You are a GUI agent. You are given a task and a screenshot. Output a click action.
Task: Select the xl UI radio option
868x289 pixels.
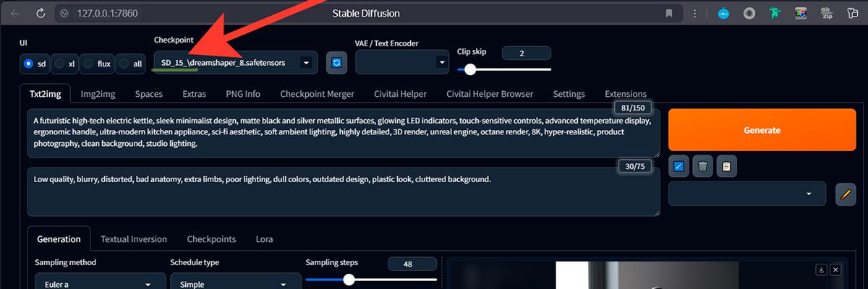pyautogui.click(x=66, y=64)
